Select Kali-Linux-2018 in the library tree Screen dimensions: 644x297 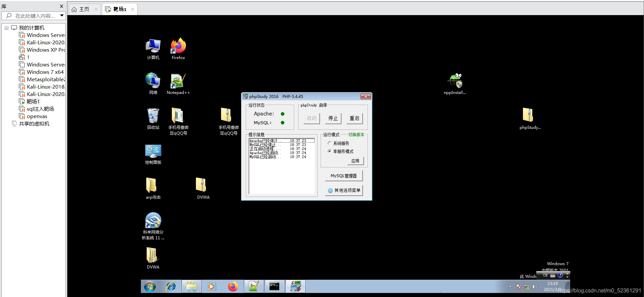click(x=42, y=87)
